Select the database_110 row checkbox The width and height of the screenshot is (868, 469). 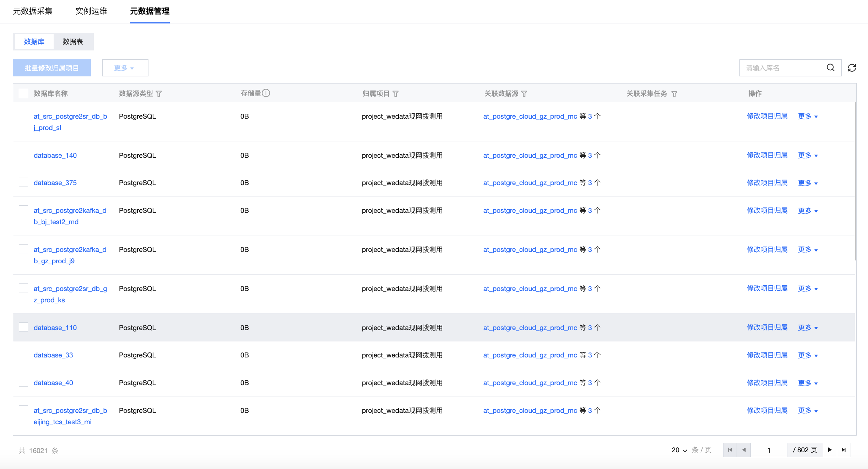pyautogui.click(x=23, y=327)
